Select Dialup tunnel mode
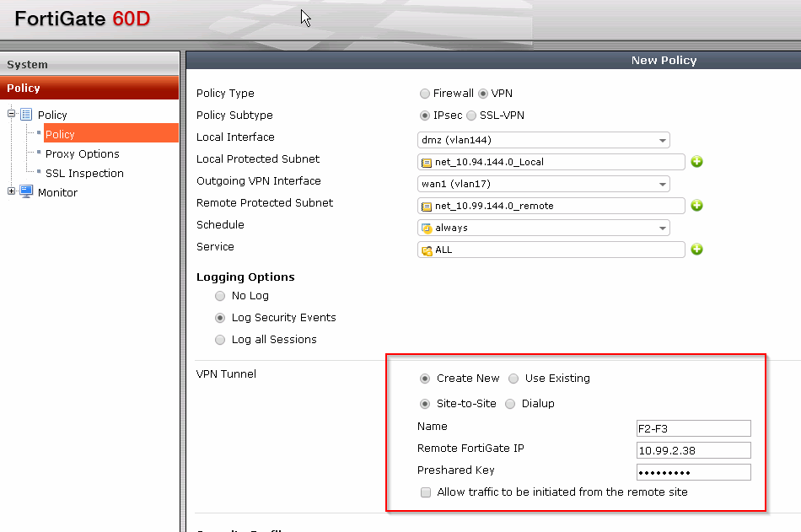Screen dimensions: 801x532 click(x=510, y=404)
